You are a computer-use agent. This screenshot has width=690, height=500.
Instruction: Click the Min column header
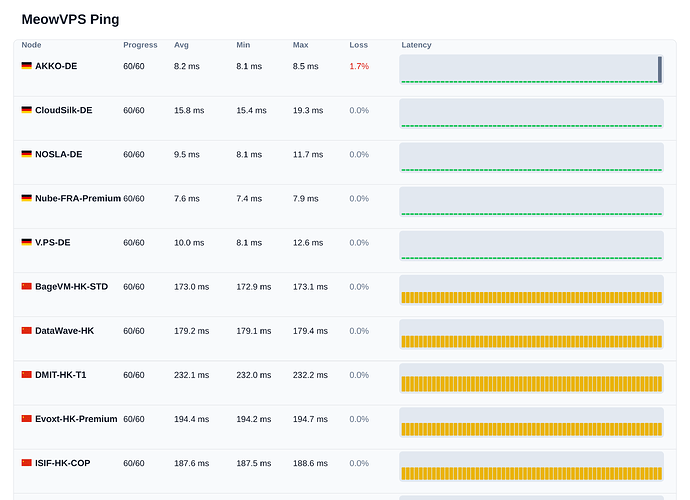pyautogui.click(x=243, y=45)
